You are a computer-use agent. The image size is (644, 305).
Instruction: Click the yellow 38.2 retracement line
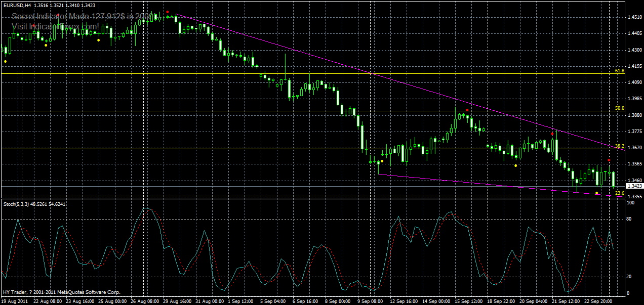[304, 149]
